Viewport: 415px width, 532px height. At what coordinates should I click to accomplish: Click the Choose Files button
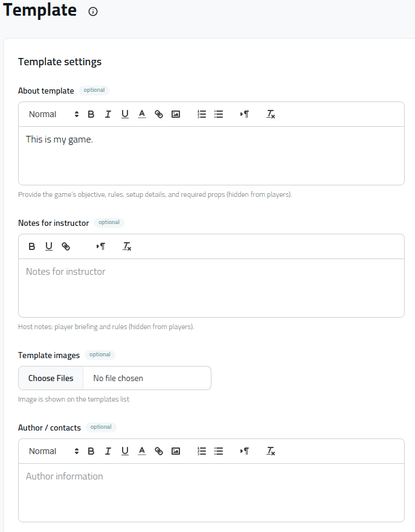click(x=51, y=378)
